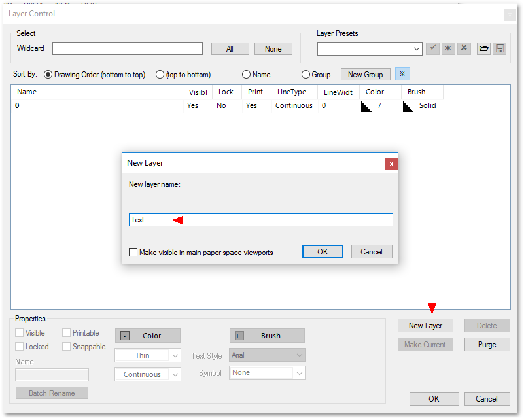The image size is (524, 420).
Task: Click the Lock column header
Action: coord(226,92)
